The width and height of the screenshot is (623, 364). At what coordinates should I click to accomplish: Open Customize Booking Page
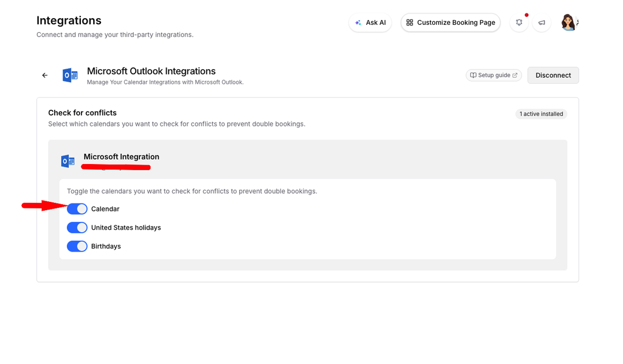point(451,22)
